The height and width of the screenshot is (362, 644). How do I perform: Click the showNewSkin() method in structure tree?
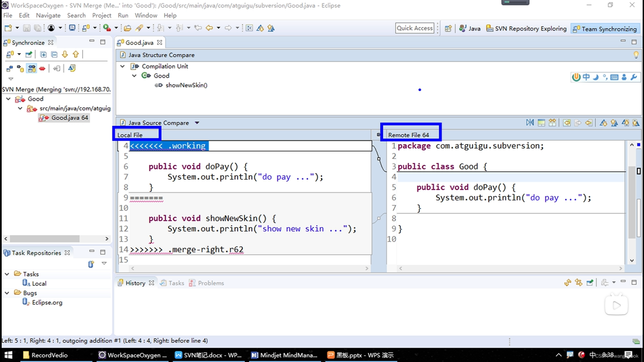tap(186, 85)
